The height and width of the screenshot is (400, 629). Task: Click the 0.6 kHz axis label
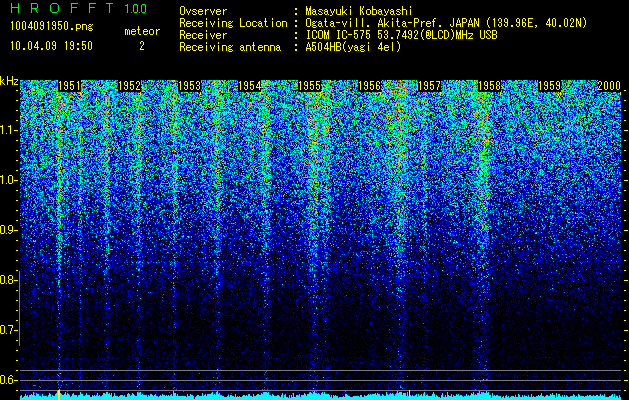click(8, 380)
